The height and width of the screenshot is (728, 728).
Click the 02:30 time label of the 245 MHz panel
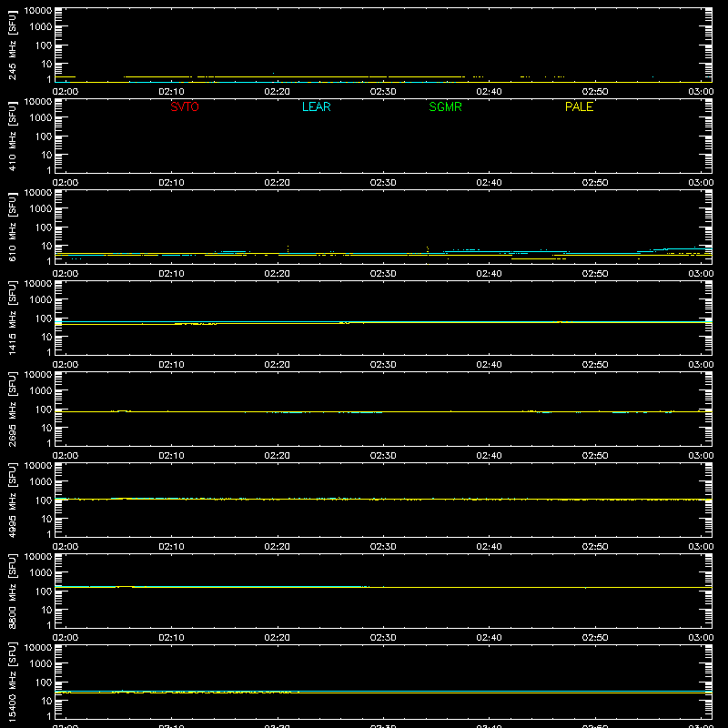pos(383,92)
